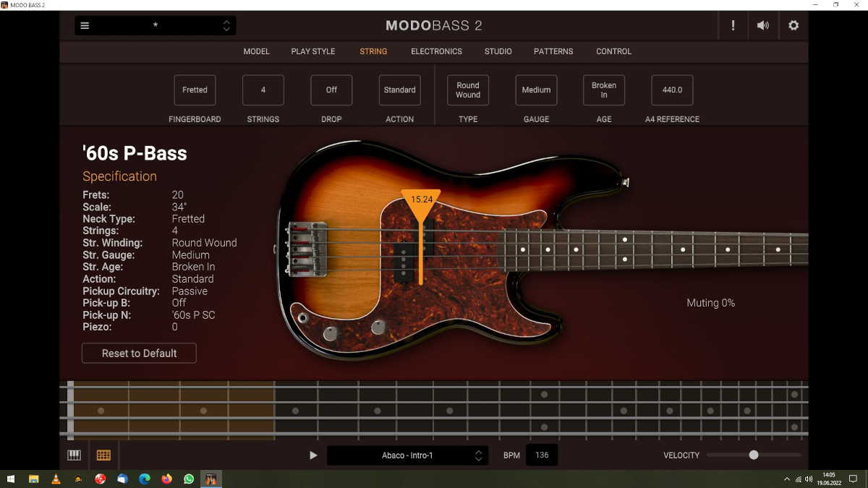Open the Age selector showing Broken In
868x488 pixels.
click(604, 90)
